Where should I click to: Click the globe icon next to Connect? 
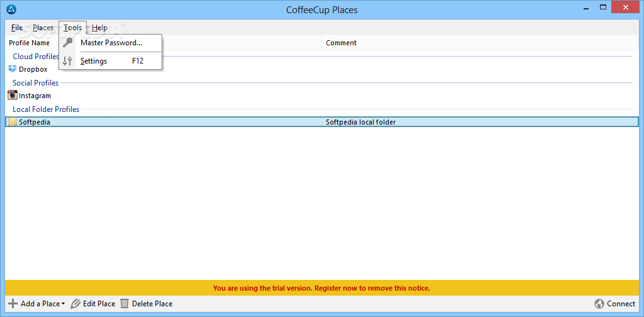pos(599,304)
